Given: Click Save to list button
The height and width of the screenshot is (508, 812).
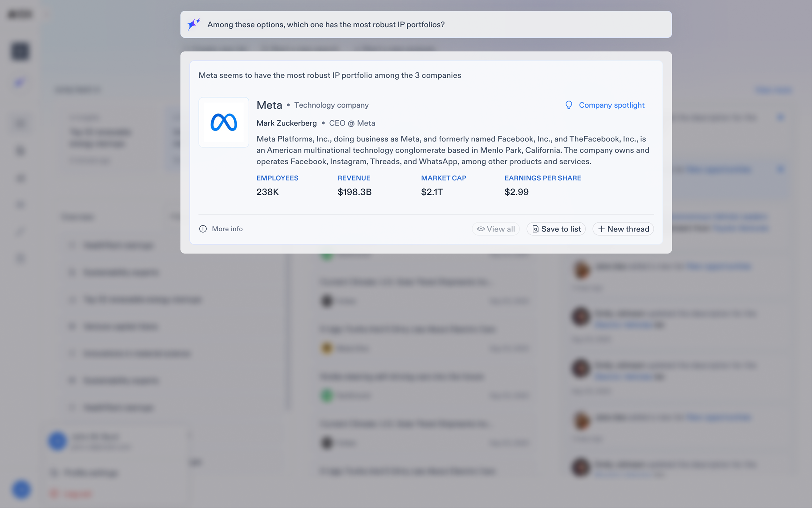Looking at the screenshot, I should [x=556, y=229].
